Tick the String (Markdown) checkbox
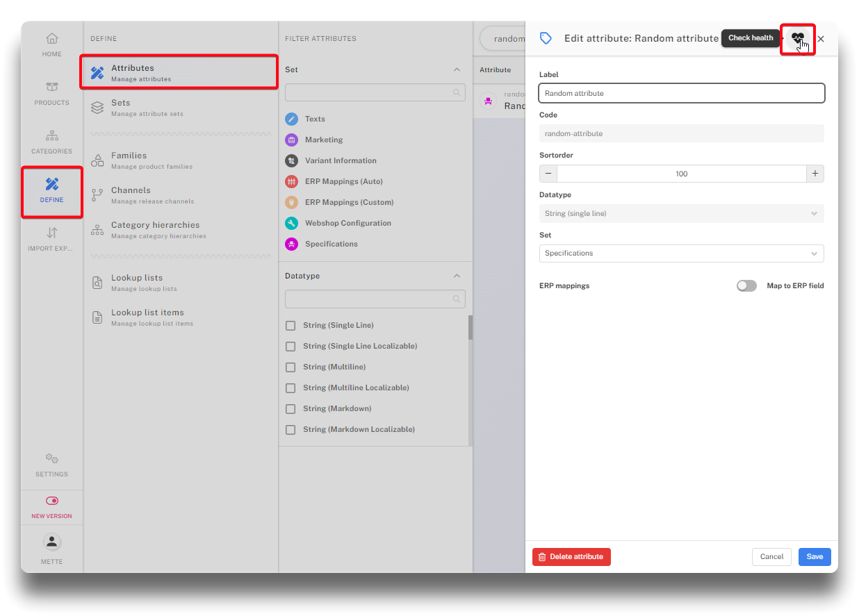This screenshot has height=616, width=859. coord(291,408)
